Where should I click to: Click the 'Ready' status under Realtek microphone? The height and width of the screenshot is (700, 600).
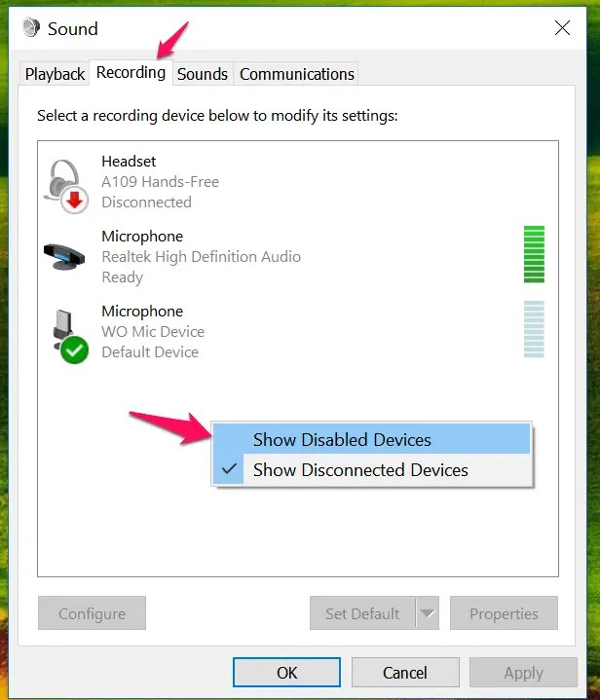click(x=123, y=277)
